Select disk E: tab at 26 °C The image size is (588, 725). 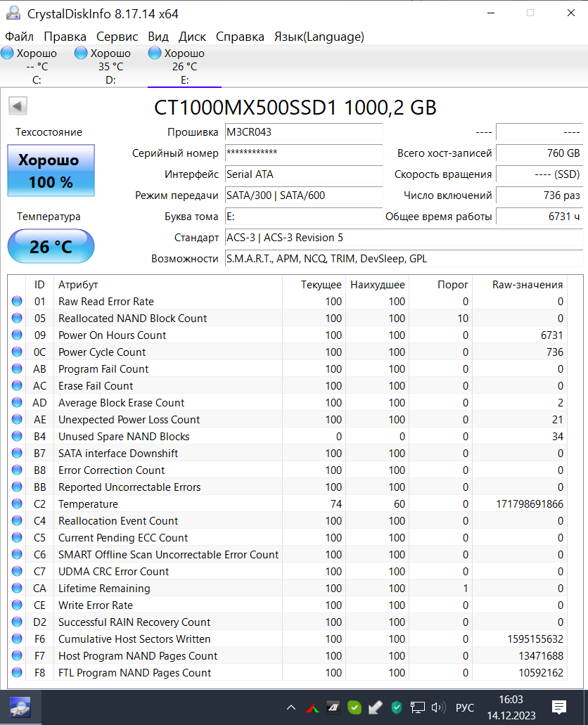point(184,66)
